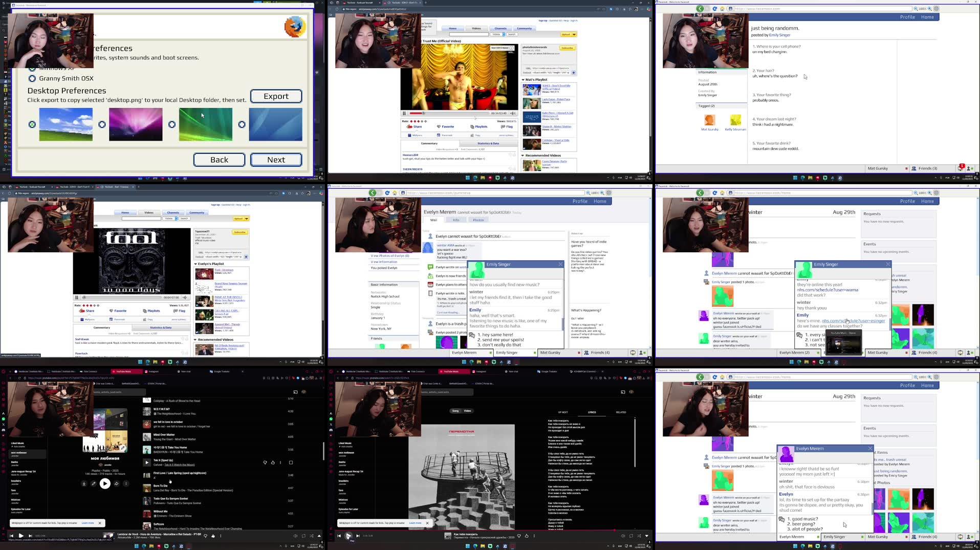The height and width of the screenshot is (550, 980).
Task: Show the RELATED tab beside the lyrics
Action: pyautogui.click(x=621, y=412)
